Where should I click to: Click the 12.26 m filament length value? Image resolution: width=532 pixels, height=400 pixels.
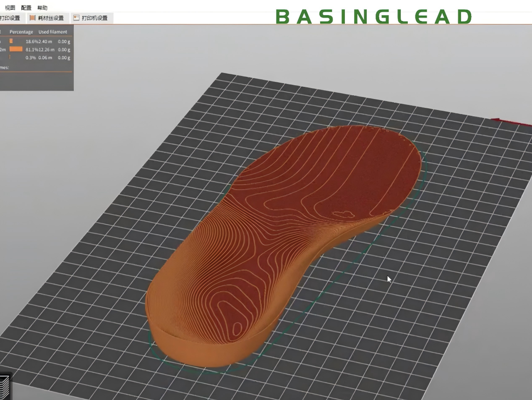click(47, 50)
